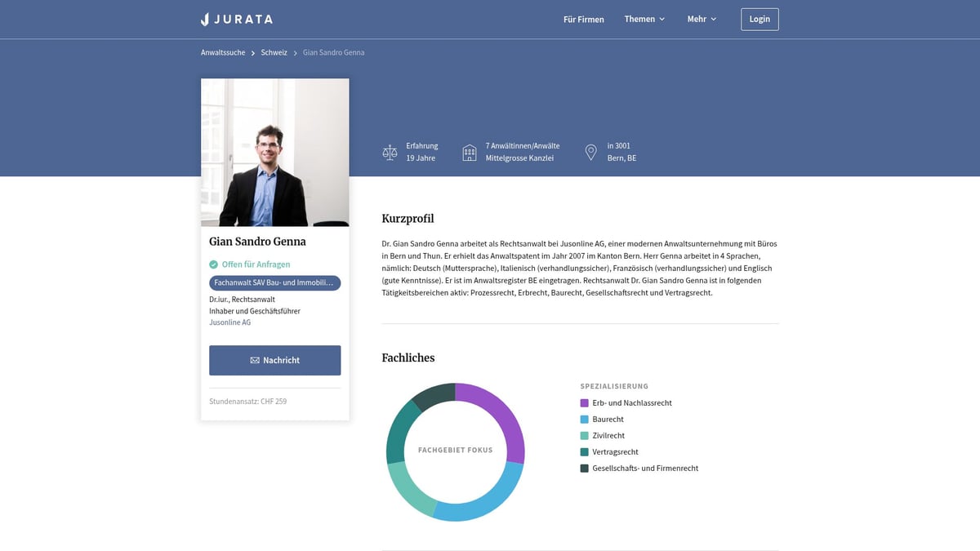Open the Themen dropdown menu
The height and width of the screenshot is (551, 980).
coord(644,19)
